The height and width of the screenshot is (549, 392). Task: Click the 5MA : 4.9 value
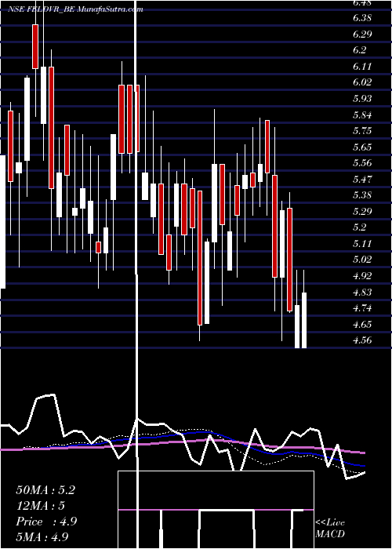(42, 536)
